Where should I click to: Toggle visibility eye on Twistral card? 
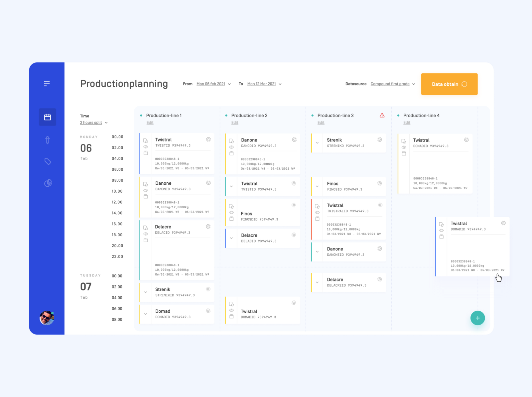point(145,147)
